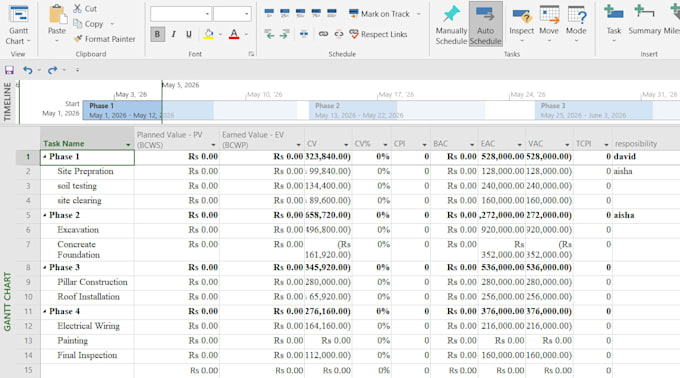Open background color dropdown arrow

220,34
